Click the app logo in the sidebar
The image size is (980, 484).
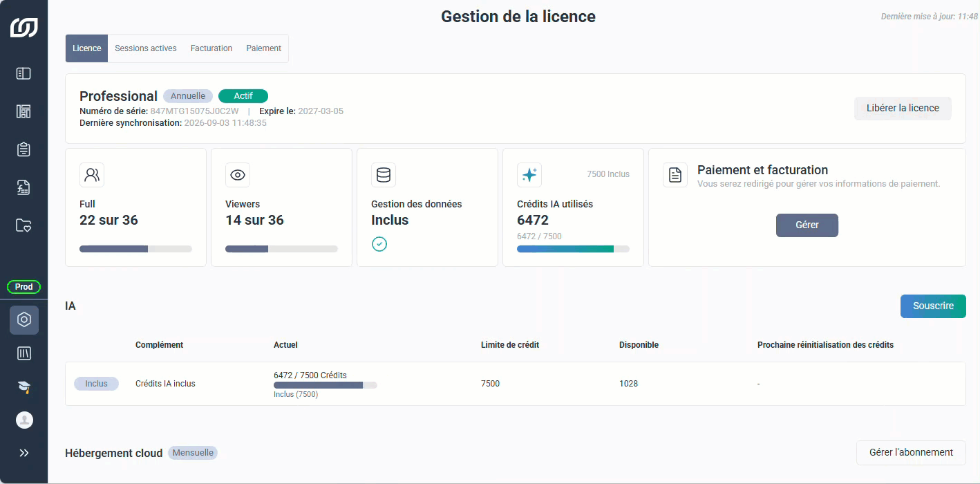click(x=23, y=28)
